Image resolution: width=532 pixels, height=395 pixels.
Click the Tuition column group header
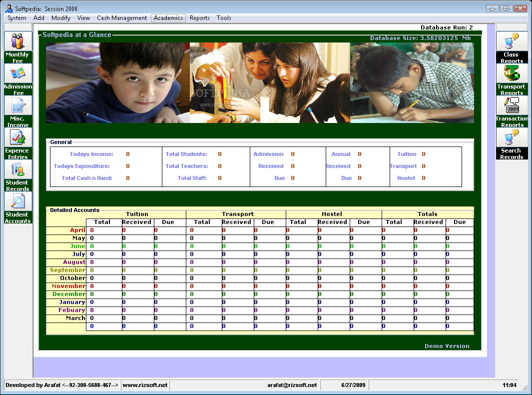click(137, 214)
